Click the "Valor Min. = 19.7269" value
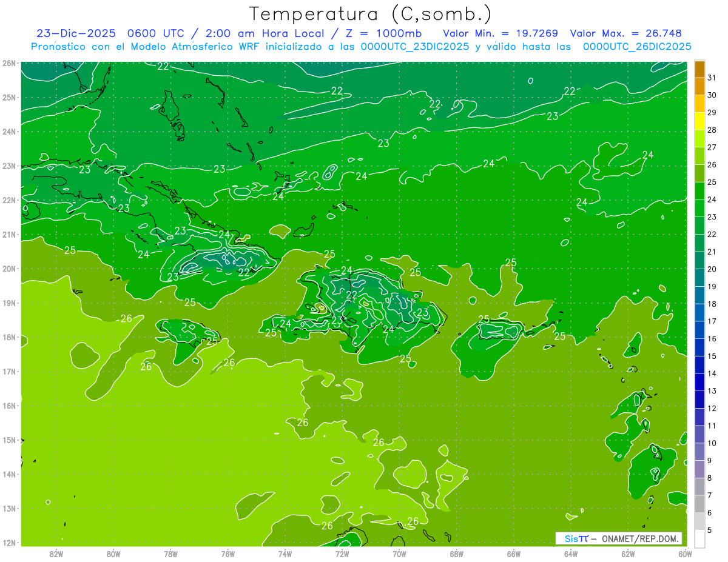Image resolution: width=728 pixels, height=562 pixels. point(500,33)
